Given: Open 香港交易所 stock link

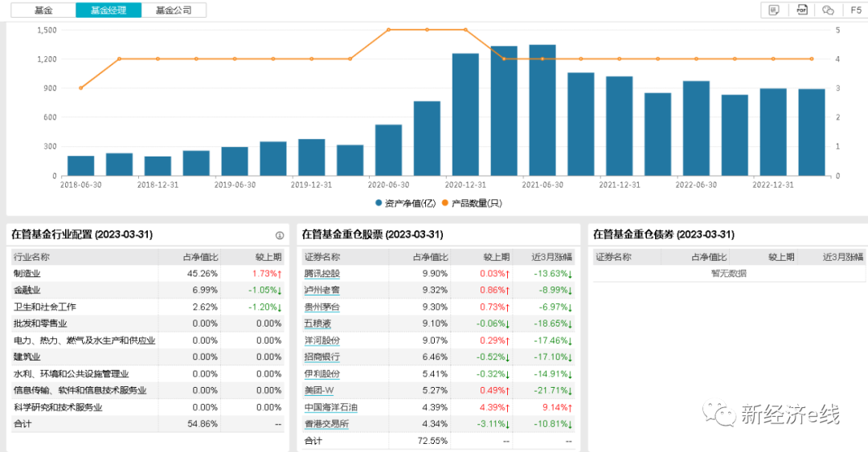Looking at the screenshot, I should point(326,424).
